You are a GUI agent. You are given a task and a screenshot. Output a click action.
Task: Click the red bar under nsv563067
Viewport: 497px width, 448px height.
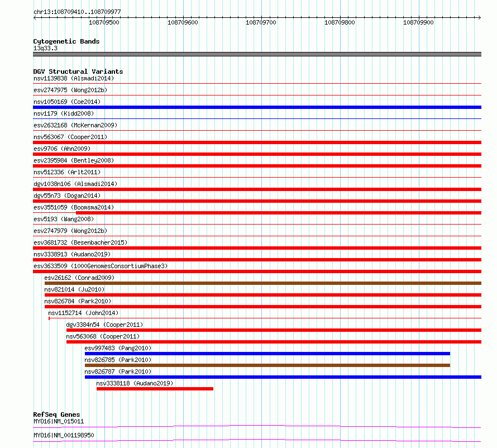tap(257, 142)
